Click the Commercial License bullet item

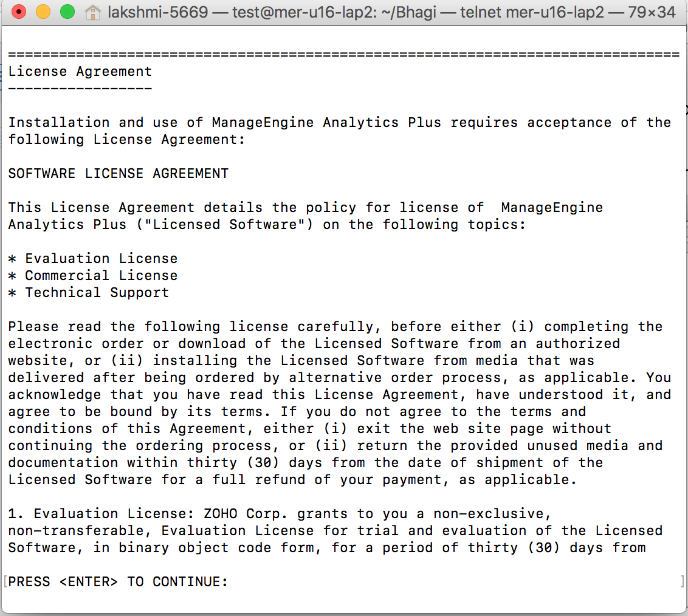(101, 276)
